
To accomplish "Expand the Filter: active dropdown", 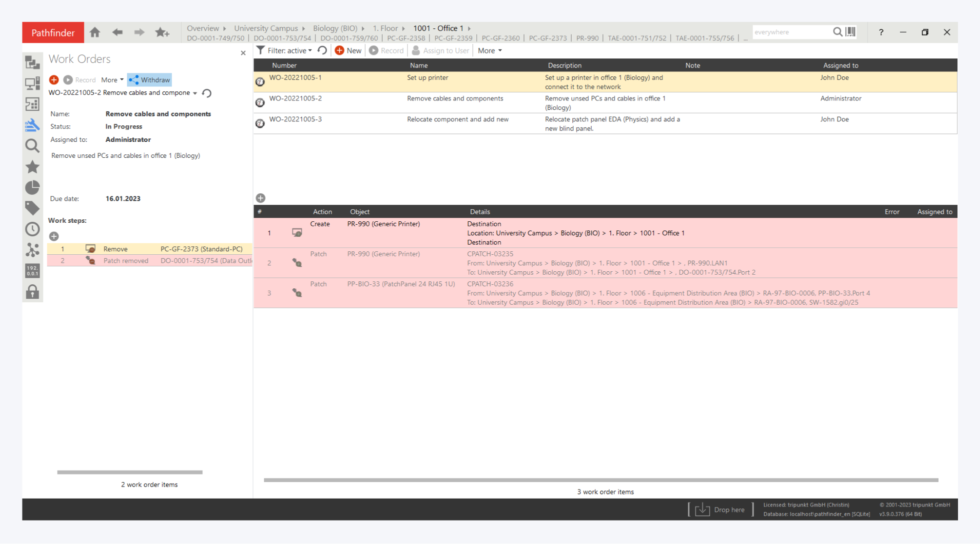I will pyautogui.click(x=288, y=50).
